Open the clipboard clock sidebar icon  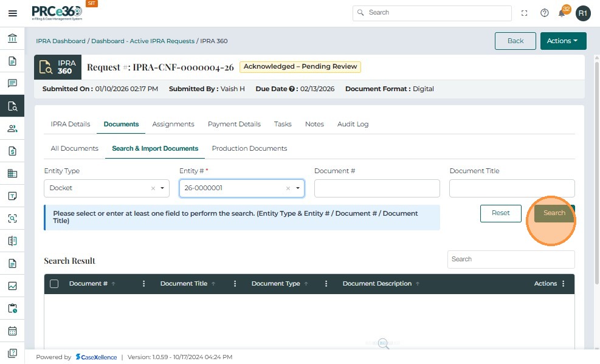coord(12,308)
